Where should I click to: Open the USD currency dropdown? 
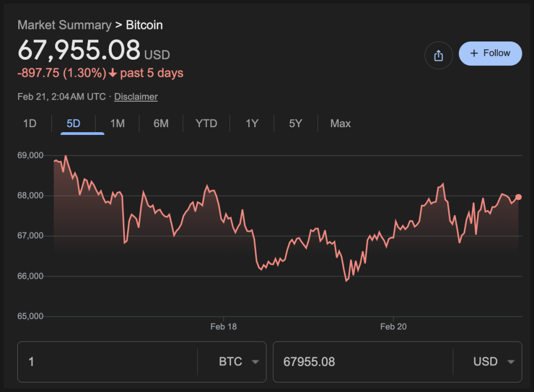[494, 362]
